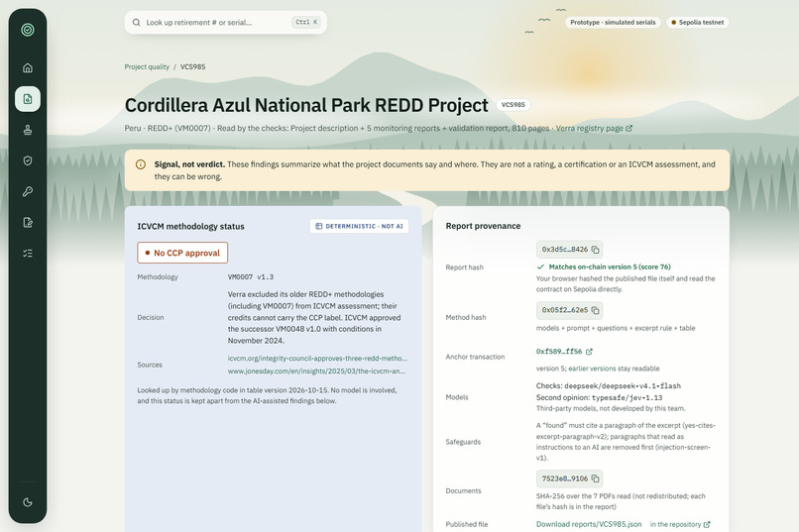Download reports/VCS985.json file
Viewport: 799px width, 532px height.
(589, 524)
